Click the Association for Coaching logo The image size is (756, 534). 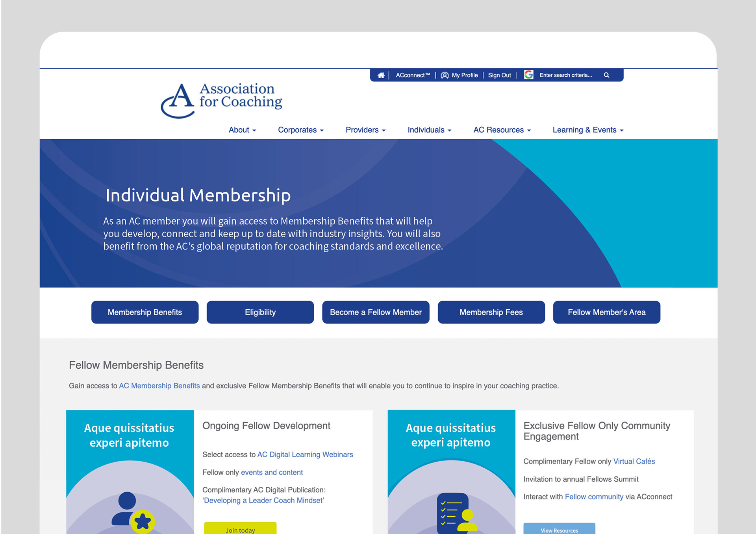tap(221, 100)
